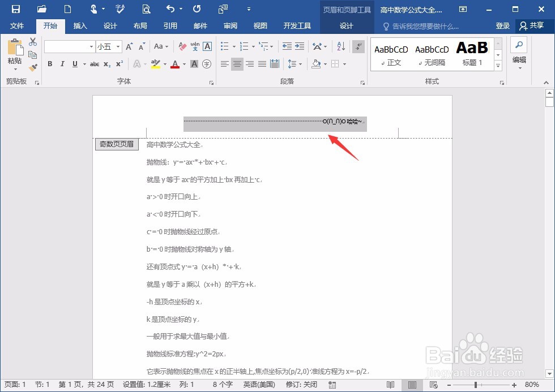This screenshot has width=555, height=392.
Task: Click the Redo icon in quick access
Action: tap(197, 9)
